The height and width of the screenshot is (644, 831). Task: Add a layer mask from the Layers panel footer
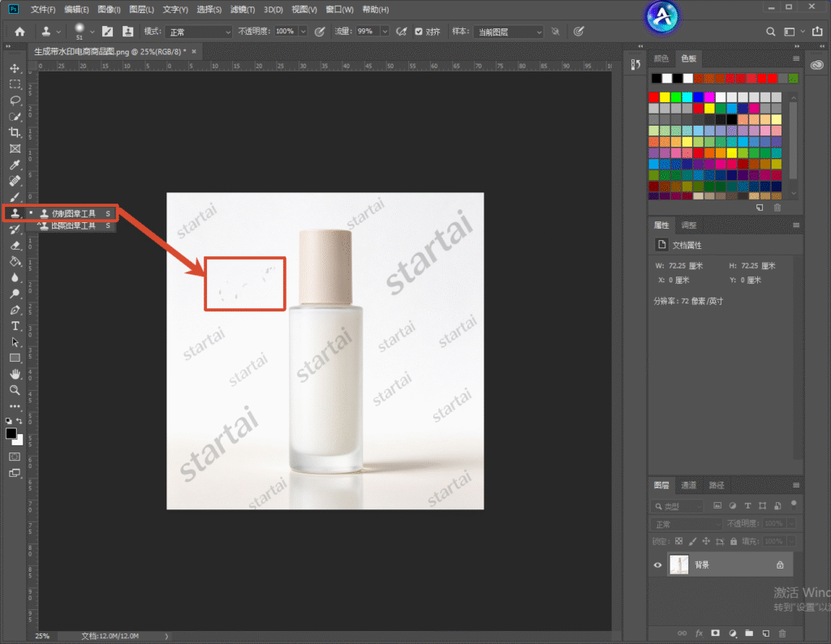716,633
